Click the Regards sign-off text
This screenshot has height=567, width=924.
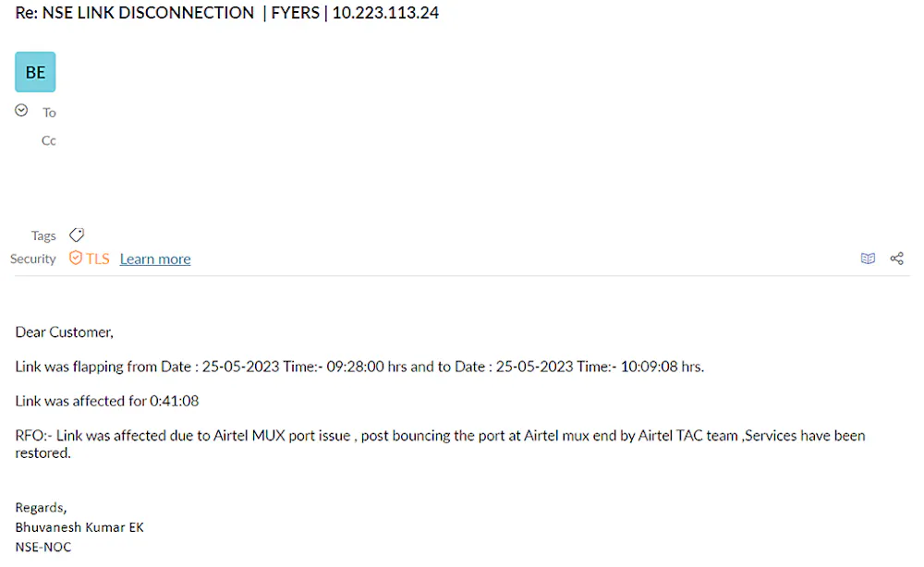pyautogui.click(x=41, y=507)
